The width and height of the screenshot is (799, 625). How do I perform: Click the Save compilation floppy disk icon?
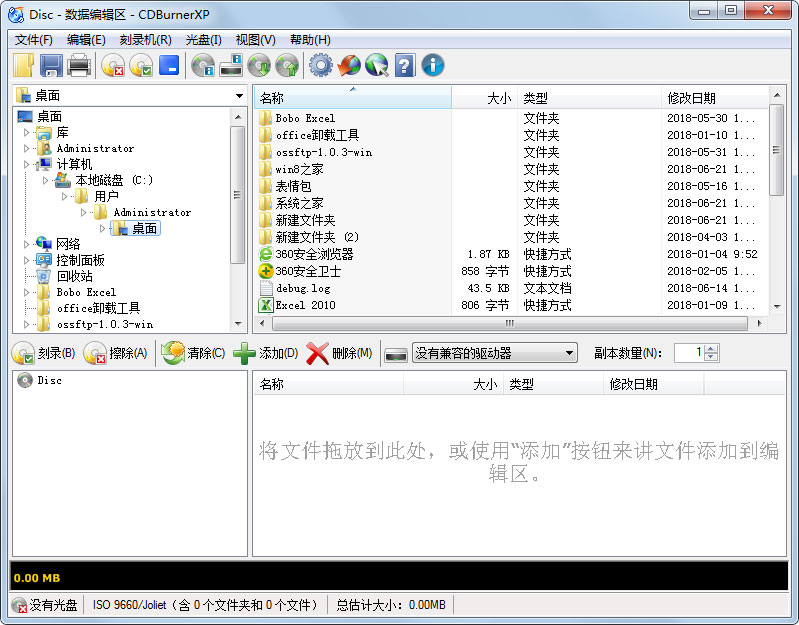click(x=51, y=66)
